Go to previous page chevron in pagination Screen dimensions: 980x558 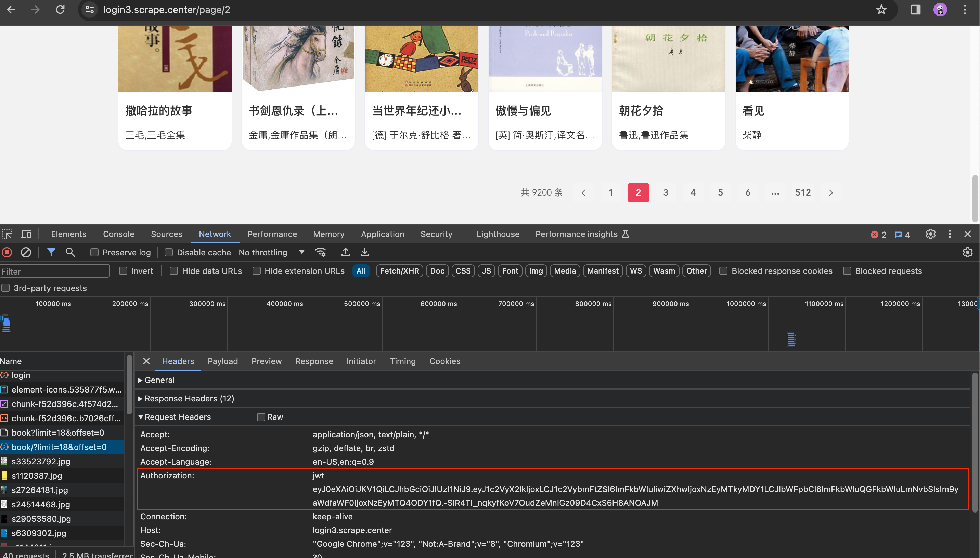coord(583,192)
